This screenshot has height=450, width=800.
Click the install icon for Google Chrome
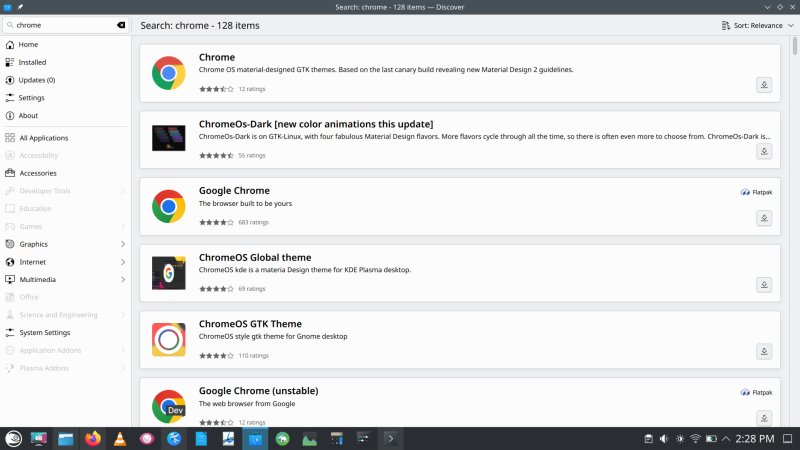(x=764, y=218)
